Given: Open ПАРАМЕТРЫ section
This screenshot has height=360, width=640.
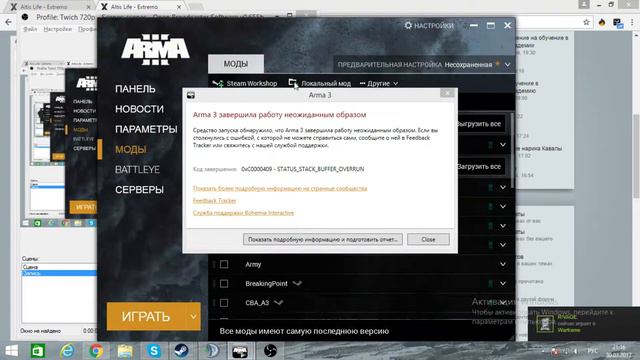Looking at the screenshot, I should (146, 129).
